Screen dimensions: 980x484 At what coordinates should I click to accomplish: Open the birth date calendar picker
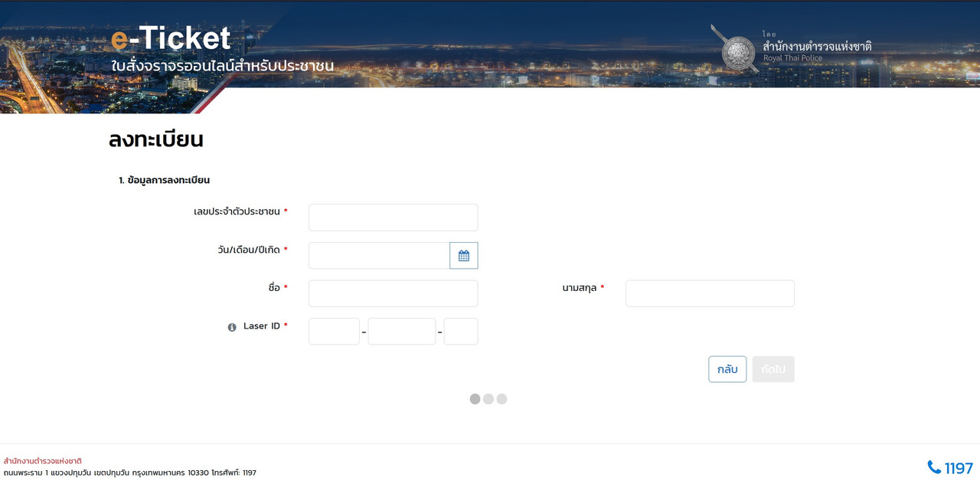(463, 256)
